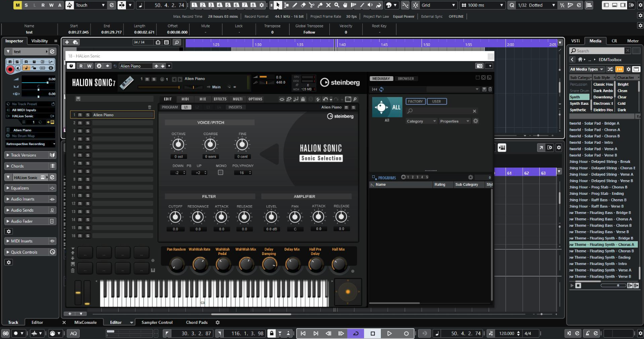Solo Alien Piano slot 1

[x=87, y=115]
